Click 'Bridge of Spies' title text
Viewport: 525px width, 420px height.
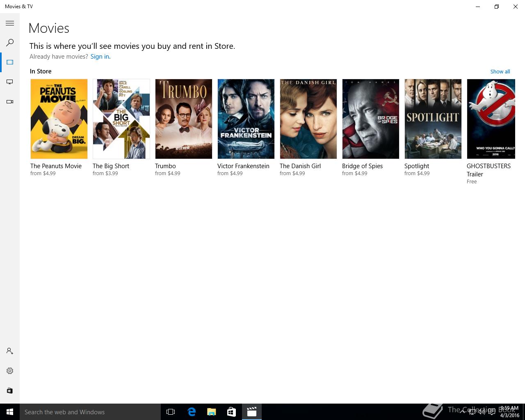click(362, 166)
